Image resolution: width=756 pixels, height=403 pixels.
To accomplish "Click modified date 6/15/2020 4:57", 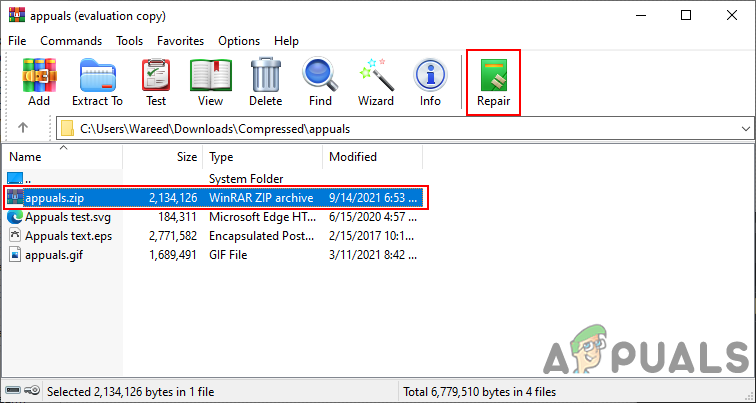I will click(373, 217).
